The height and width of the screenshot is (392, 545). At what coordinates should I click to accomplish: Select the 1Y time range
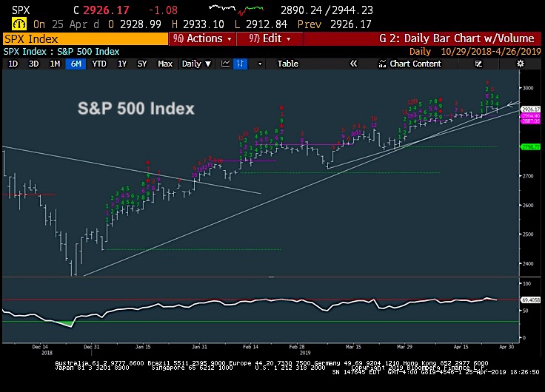point(122,64)
